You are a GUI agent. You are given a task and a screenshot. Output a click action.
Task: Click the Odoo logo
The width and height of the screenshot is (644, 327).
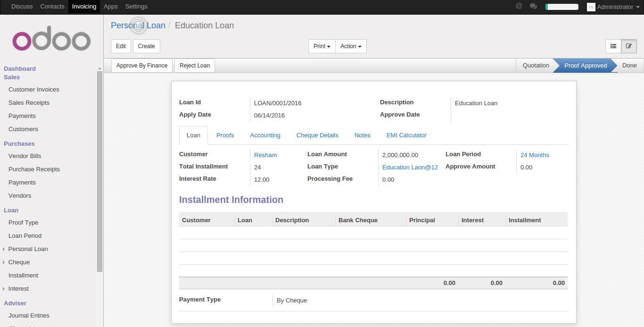click(x=51, y=41)
